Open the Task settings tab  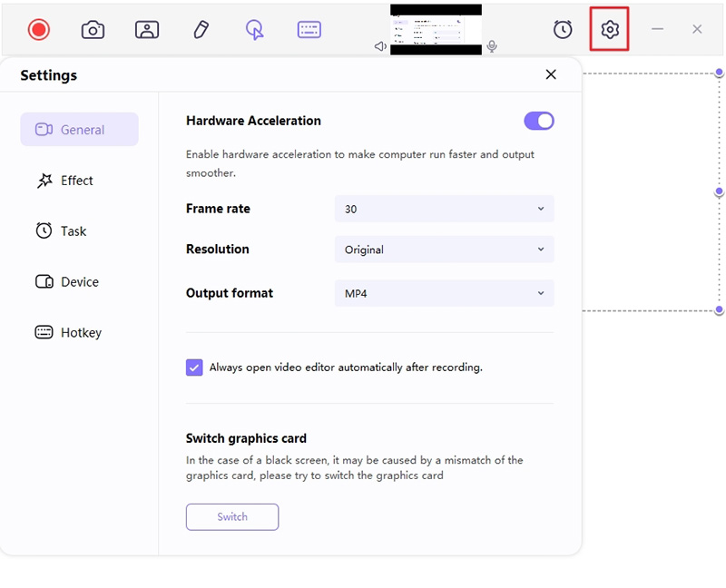[x=62, y=230]
